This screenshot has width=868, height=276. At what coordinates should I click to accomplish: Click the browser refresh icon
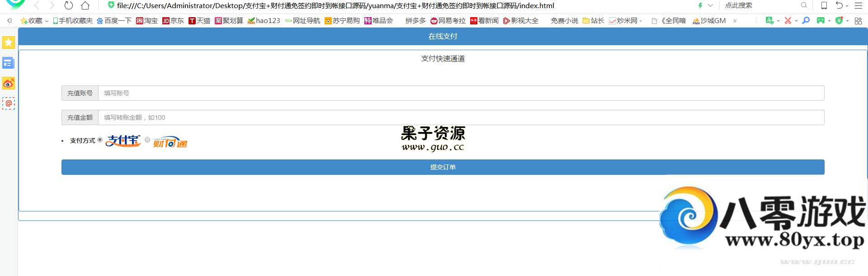click(x=69, y=6)
